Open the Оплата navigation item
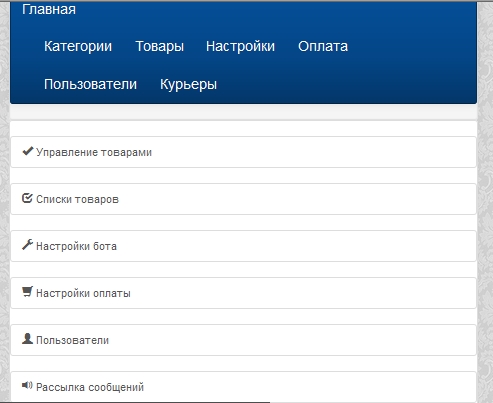Image resolution: width=493 pixels, height=403 pixels. click(323, 46)
